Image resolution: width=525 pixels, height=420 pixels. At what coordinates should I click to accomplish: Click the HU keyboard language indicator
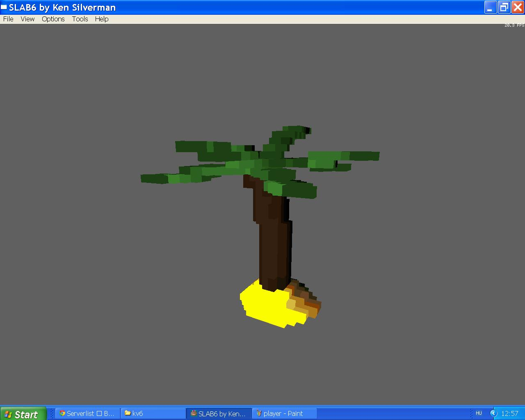coord(479,413)
